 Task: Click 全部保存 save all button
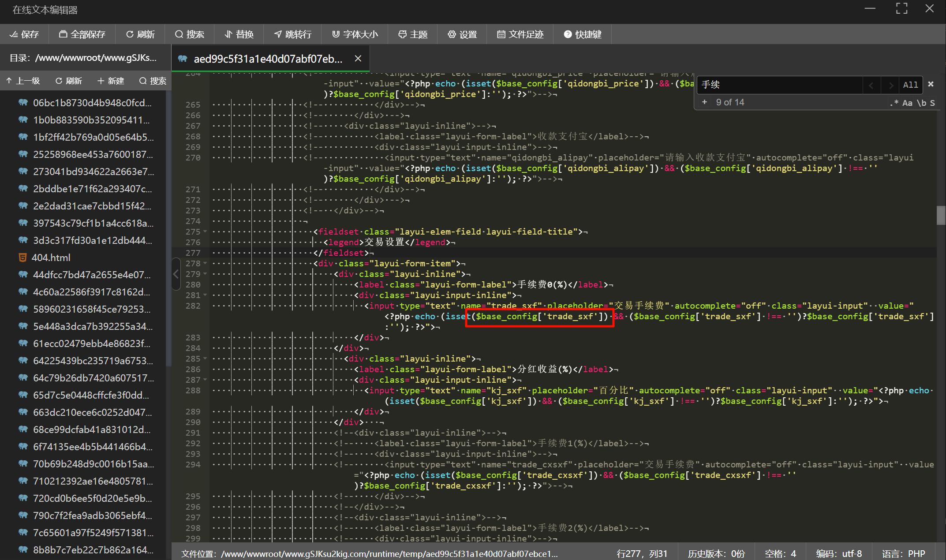(x=82, y=34)
